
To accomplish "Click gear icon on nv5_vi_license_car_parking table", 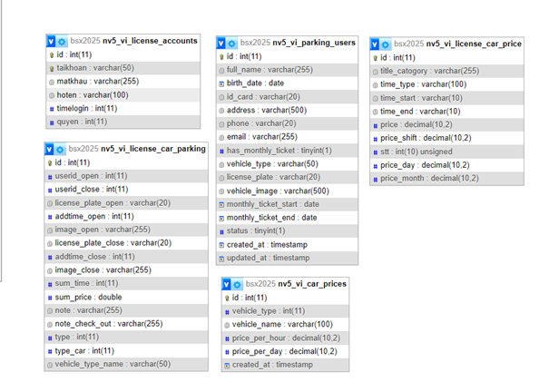I will click(62, 149).
